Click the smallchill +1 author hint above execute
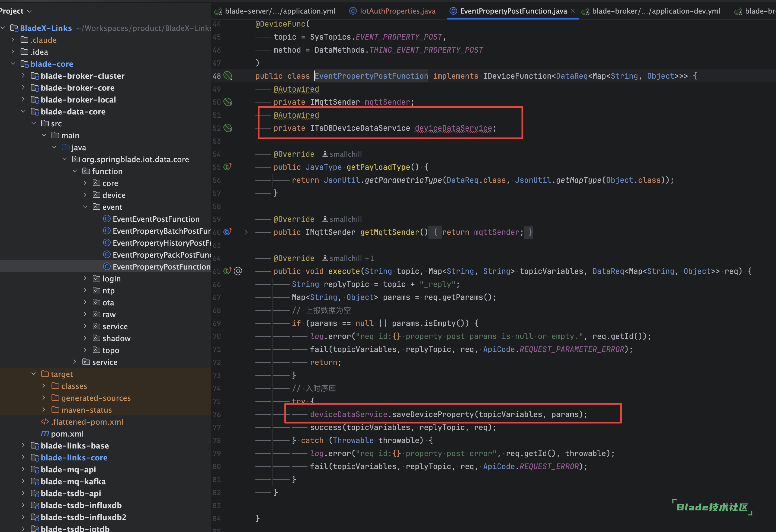776x532 pixels. tap(348, 258)
